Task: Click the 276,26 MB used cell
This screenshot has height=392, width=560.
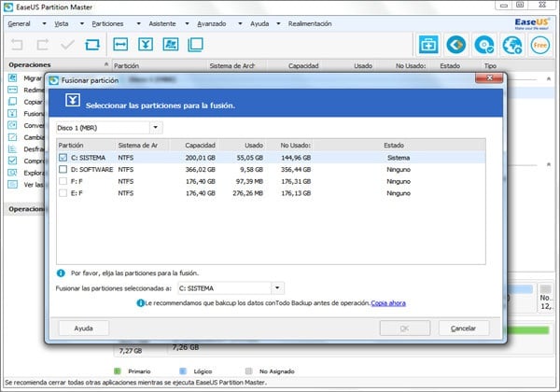Action: coord(247,193)
